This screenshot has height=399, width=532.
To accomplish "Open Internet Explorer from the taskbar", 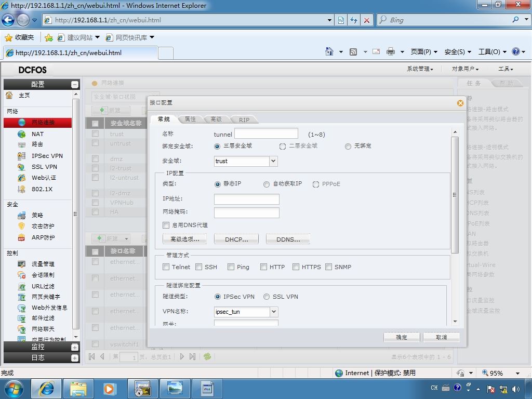I will [x=46, y=389].
